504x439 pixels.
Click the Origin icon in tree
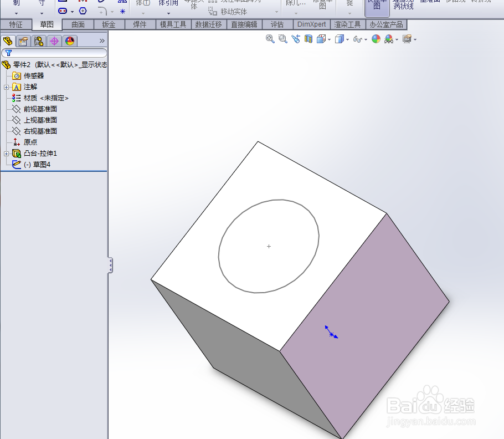pyautogui.click(x=17, y=142)
